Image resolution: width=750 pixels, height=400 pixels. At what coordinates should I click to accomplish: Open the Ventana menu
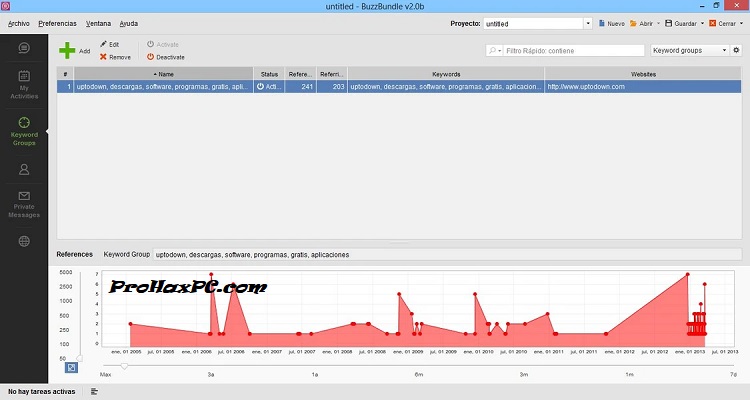[99, 23]
